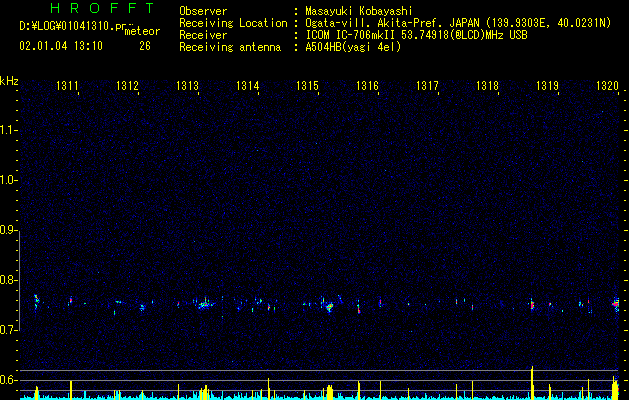The image size is (629, 400).
Task: Click the meteor count value 26
Action: pyautogui.click(x=145, y=46)
